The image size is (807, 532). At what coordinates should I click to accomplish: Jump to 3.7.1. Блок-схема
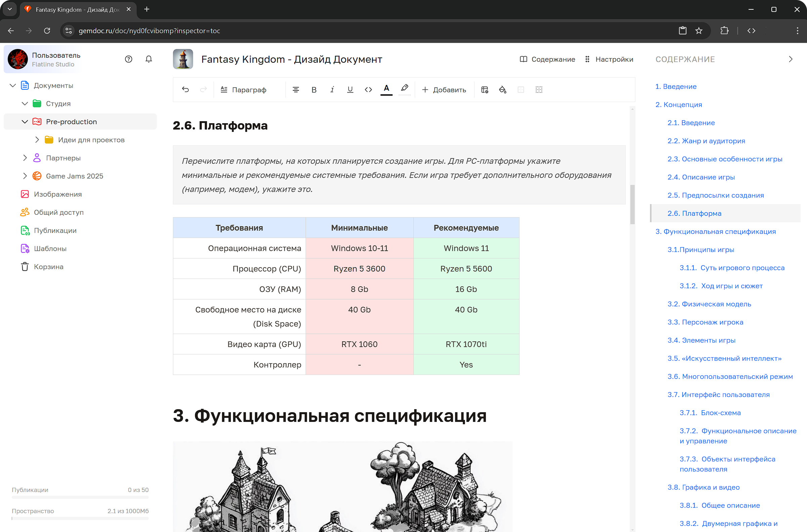(710, 413)
